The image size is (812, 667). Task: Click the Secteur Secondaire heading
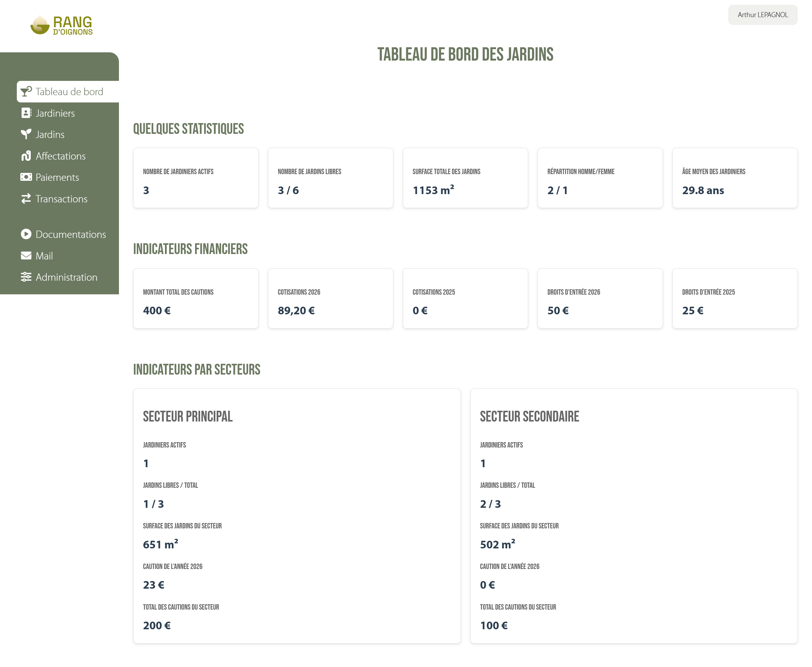coord(529,416)
